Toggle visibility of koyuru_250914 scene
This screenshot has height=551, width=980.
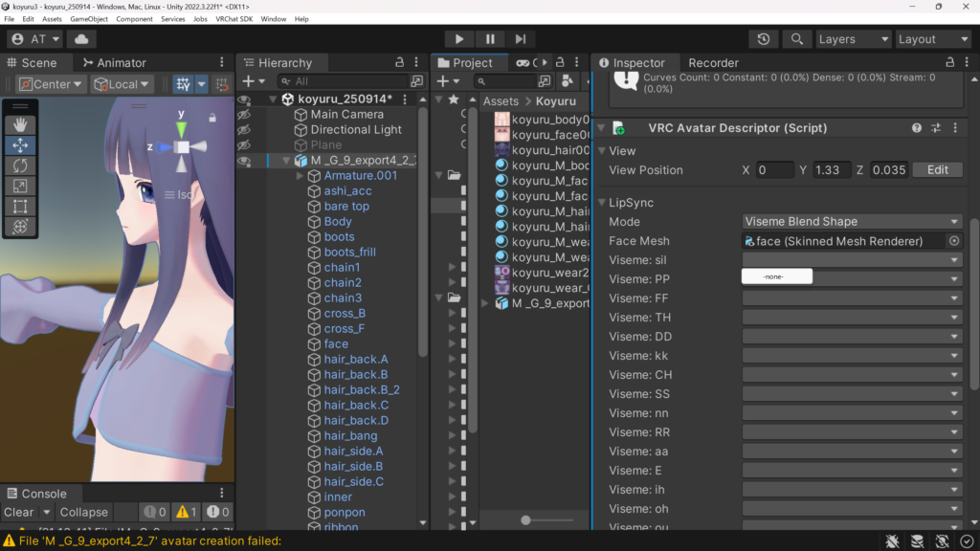pyautogui.click(x=244, y=99)
